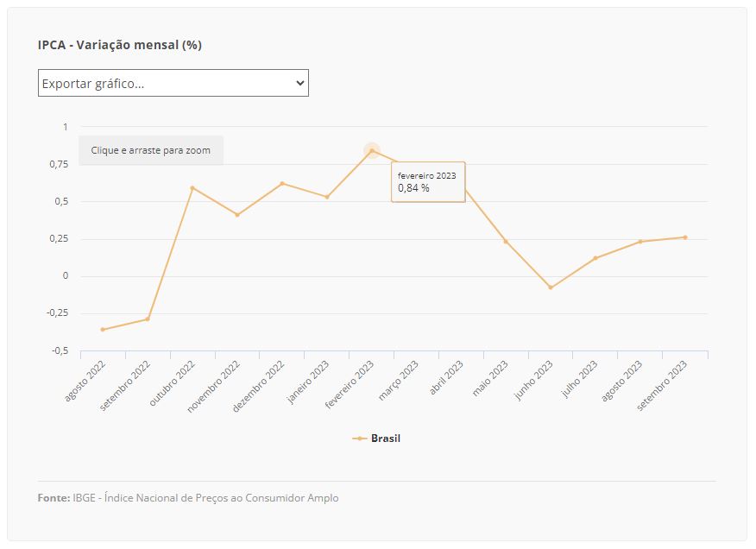Pick the janeiro 2023 data point
Viewport: 756px width, 549px height.
click(327, 197)
